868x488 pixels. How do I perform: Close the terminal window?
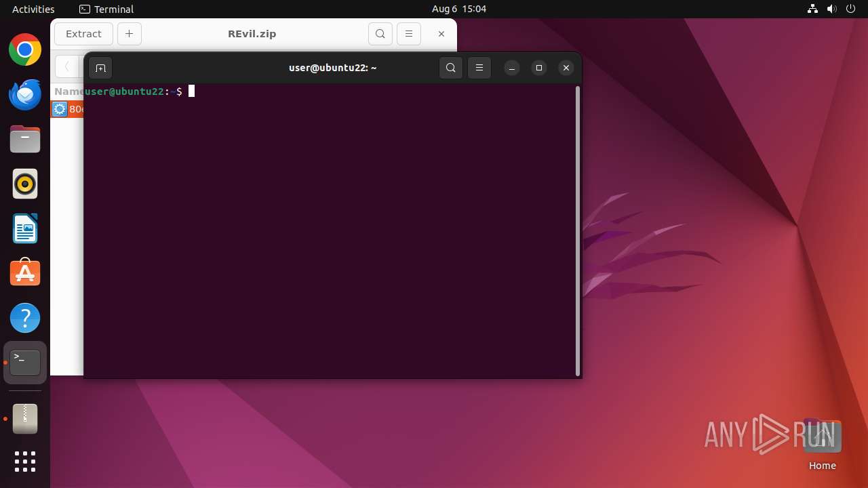pos(566,68)
